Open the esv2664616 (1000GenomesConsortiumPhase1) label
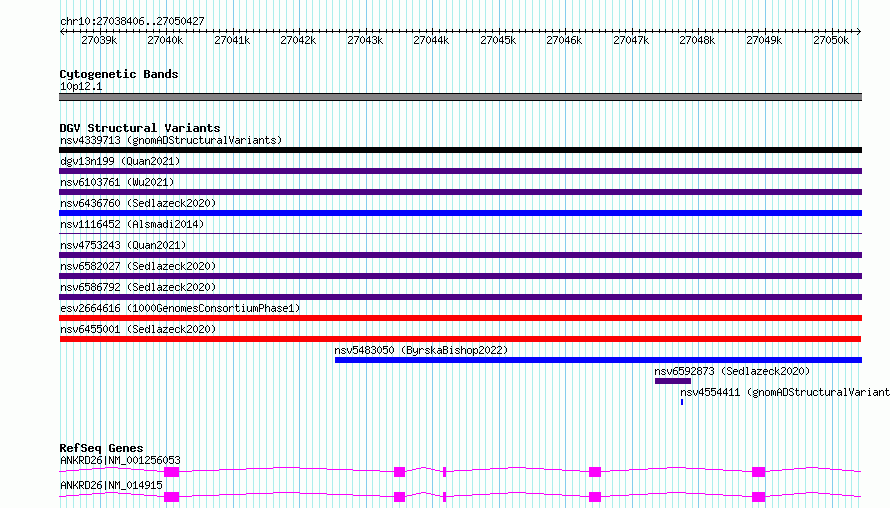890x508 pixels. point(180,308)
